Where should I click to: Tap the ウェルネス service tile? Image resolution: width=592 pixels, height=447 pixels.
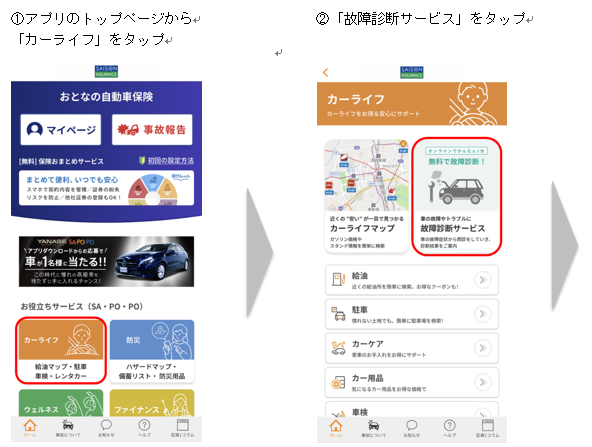(x=61, y=403)
